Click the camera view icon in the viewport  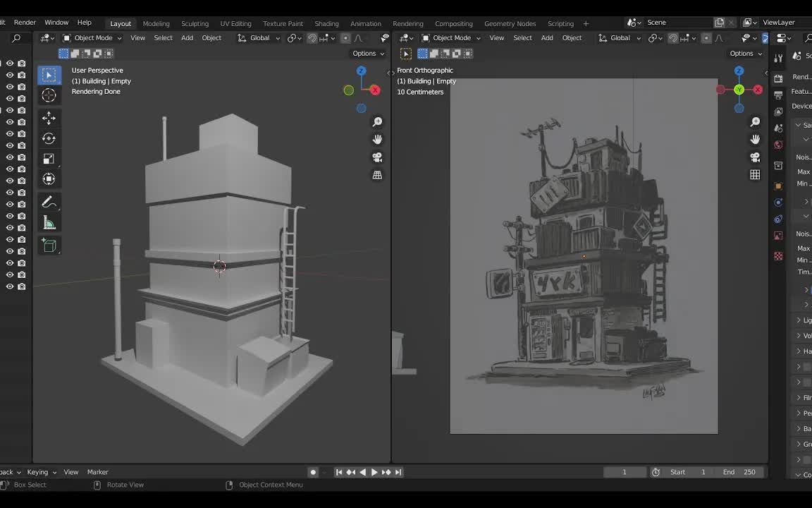tap(378, 157)
